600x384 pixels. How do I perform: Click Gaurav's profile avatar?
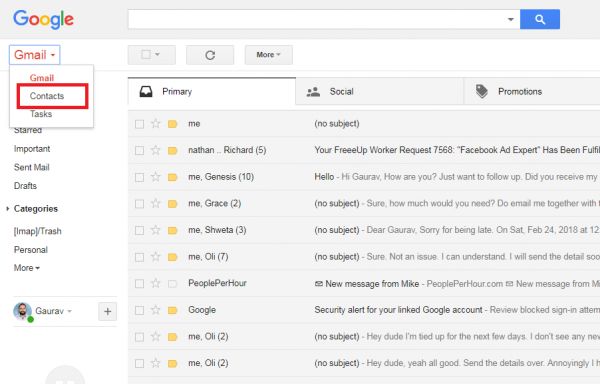pyautogui.click(x=23, y=311)
